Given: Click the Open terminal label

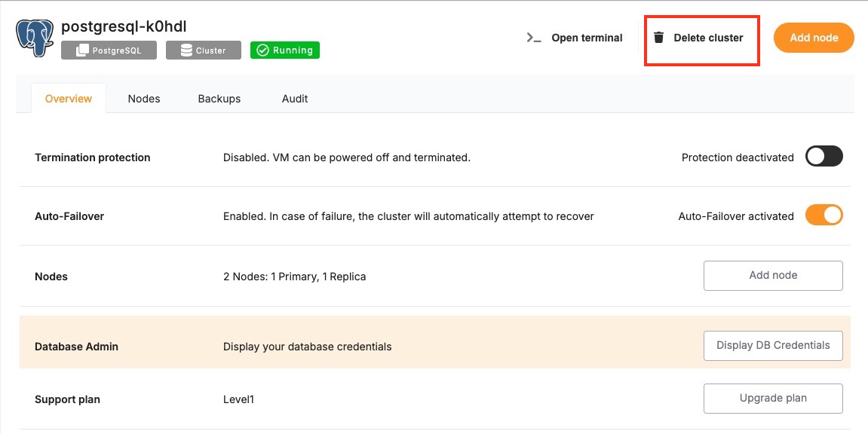Looking at the screenshot, I should [x=587, y=38].
